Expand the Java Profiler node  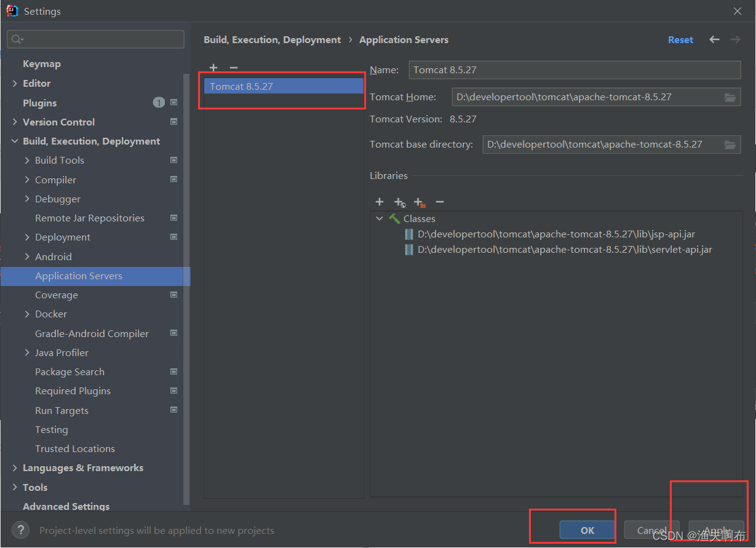pos(27,352)
